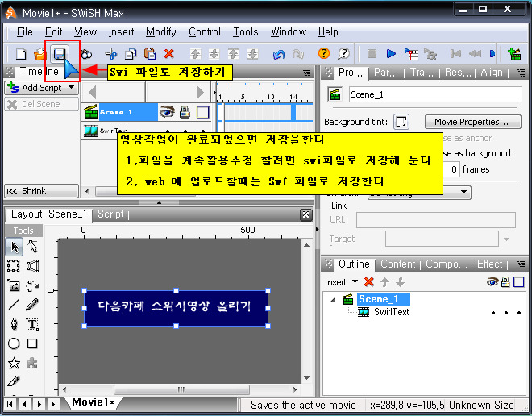Select the Scene_1 row in the Timeline
This screenshot has height=416, width=532.
(x=128, y=112)
